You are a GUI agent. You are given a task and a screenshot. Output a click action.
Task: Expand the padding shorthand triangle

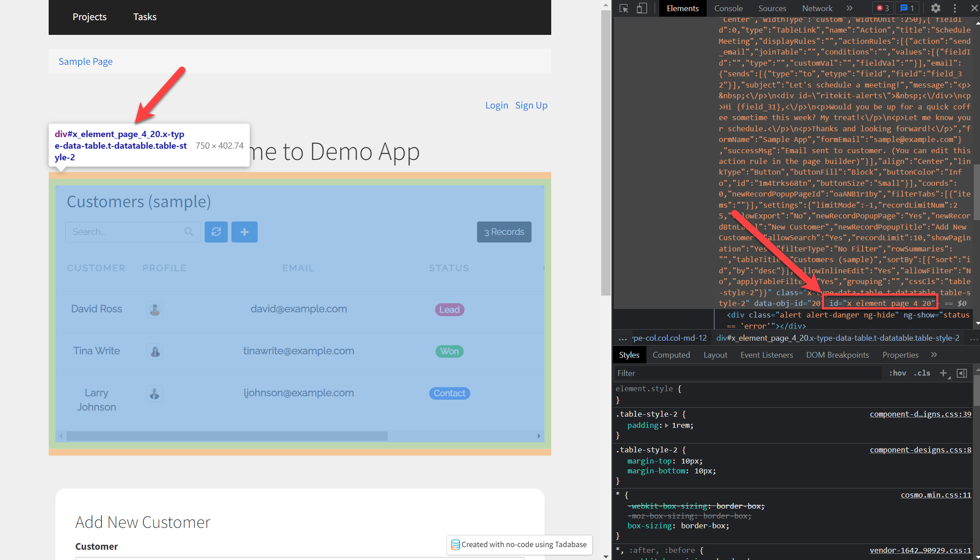coord(666,426)
